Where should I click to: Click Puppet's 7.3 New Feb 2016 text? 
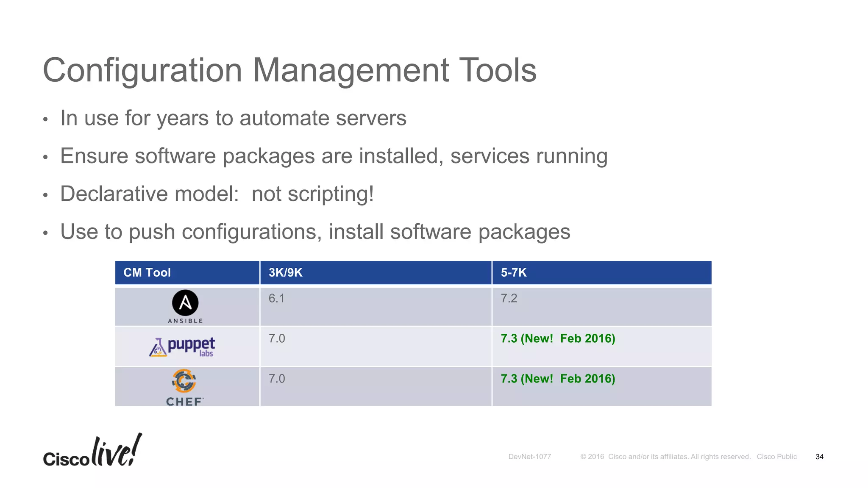(x=558, y=338)
